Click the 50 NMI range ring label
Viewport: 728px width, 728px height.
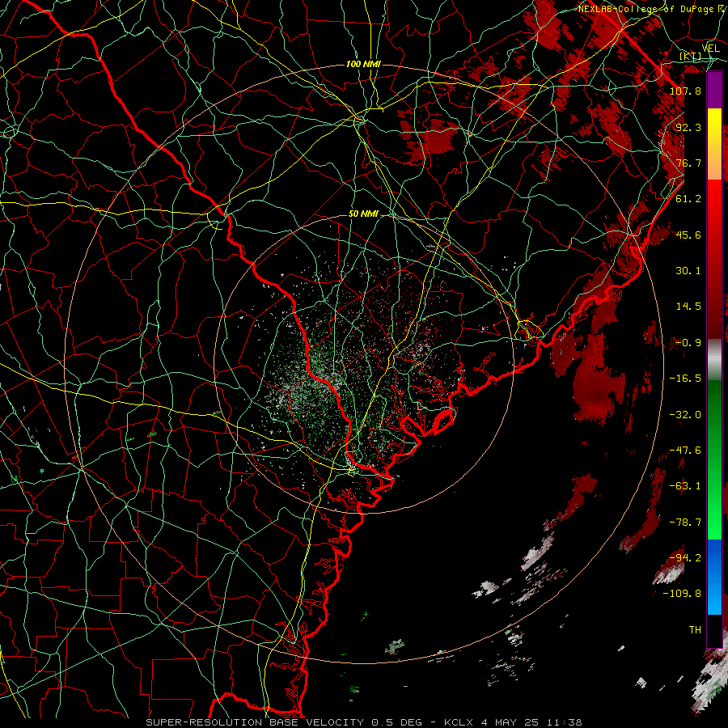click(x=363, y=214)
